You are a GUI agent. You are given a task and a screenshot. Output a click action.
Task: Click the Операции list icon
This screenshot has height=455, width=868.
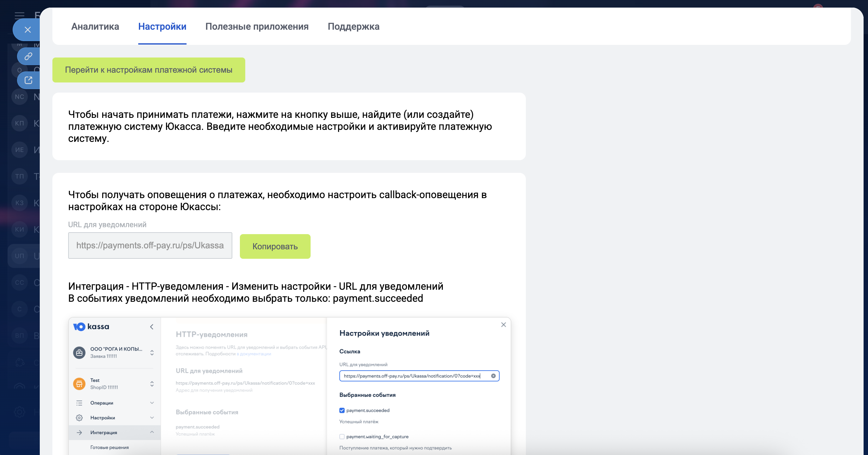click(79, 403)
